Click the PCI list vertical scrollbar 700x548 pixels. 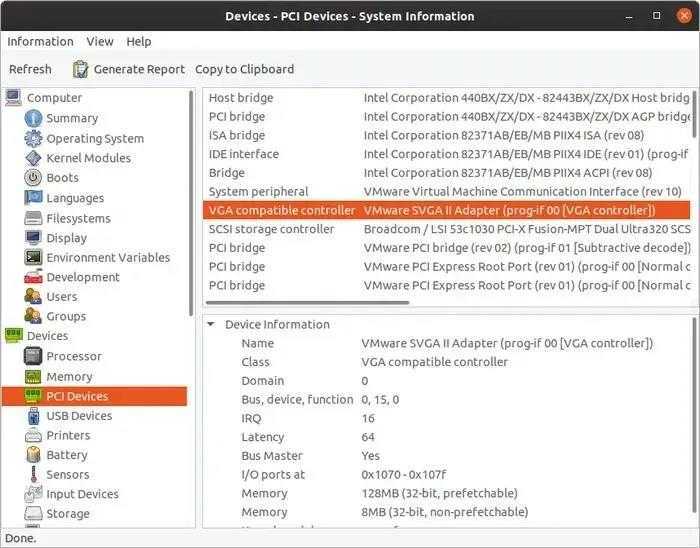[694, 114]
